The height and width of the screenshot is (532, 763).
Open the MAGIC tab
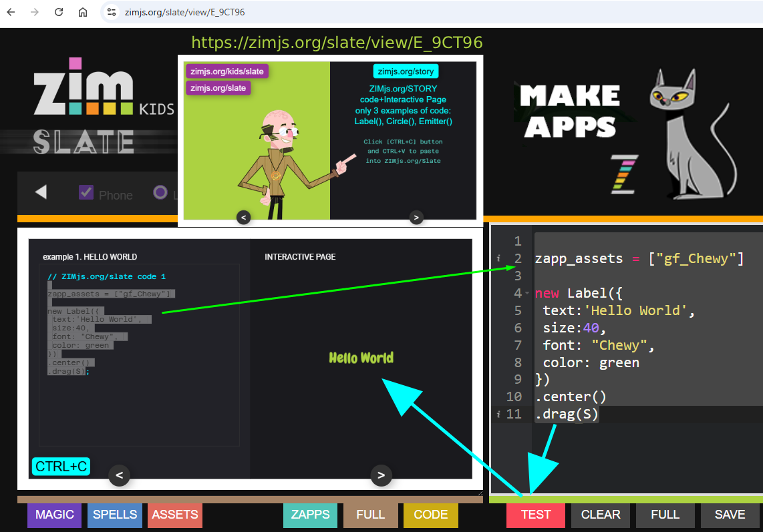pos(54,515)
